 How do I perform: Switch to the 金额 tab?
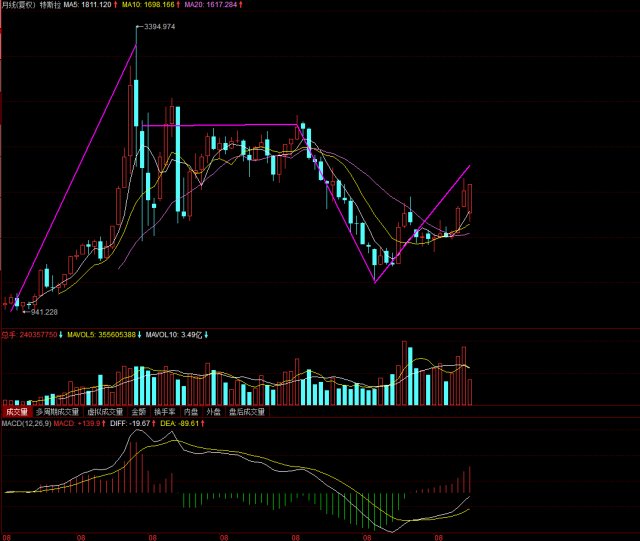point(139,412)
